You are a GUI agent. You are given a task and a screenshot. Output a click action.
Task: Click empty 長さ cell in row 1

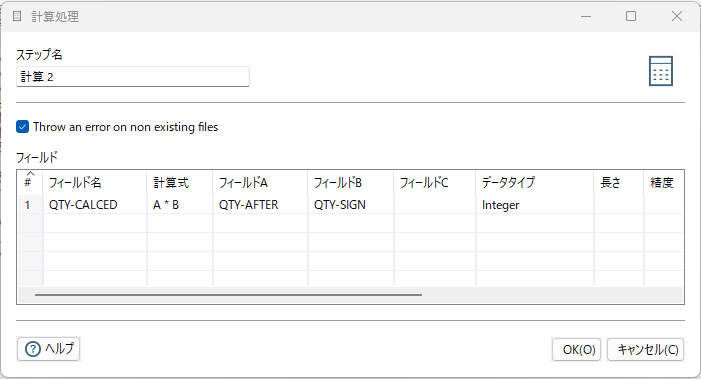tap(619, 205)
